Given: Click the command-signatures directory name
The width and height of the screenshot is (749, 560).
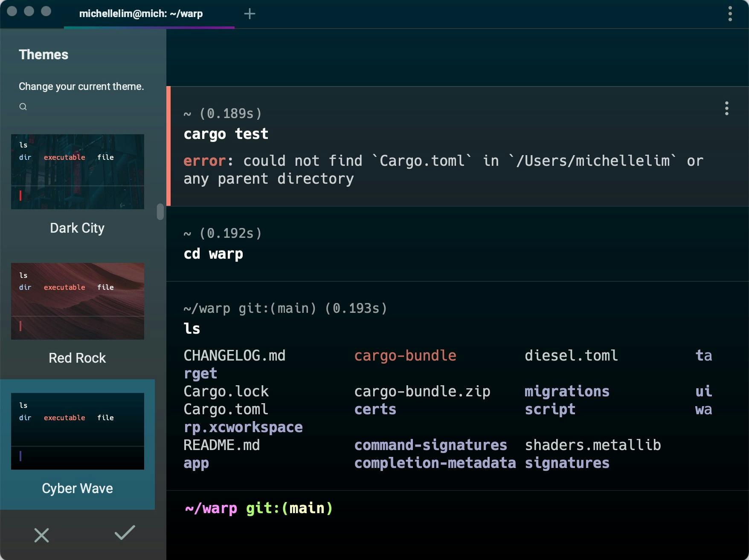Looking at the screenshot, I should pyautogui.click(x=431, y=445).
